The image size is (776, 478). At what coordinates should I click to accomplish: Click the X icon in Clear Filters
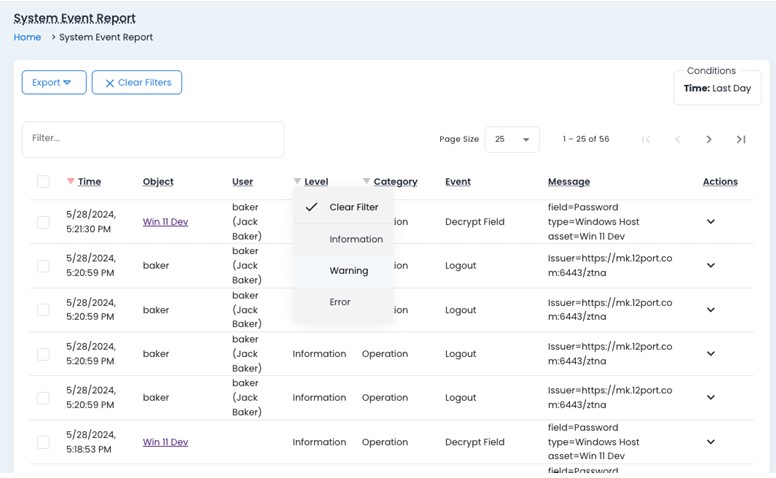[x=109, y=83]
